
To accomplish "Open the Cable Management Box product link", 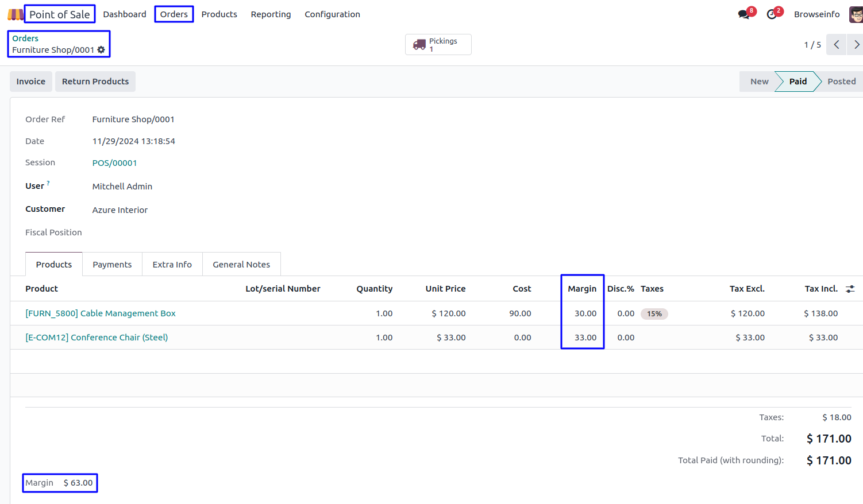I will pos(101,313).
